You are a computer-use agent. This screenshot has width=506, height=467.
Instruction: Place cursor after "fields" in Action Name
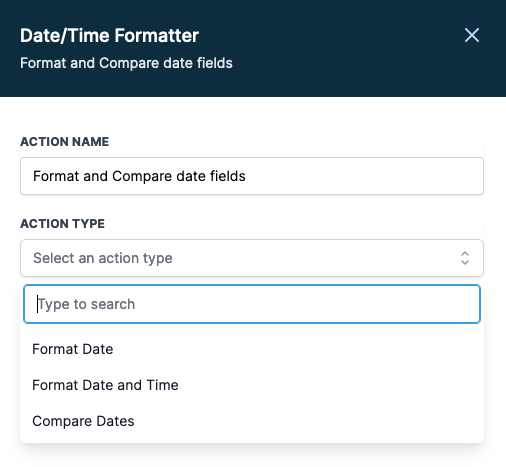(246, 176)
